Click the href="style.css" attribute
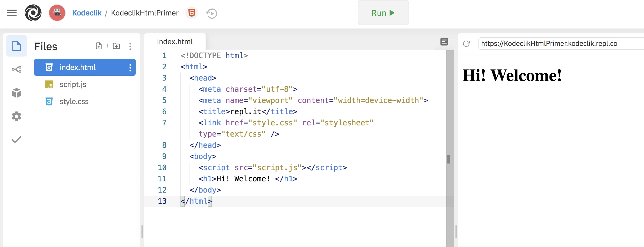This screenshot has width=644, height=247. pyautogui.click(x=261, y=123)
